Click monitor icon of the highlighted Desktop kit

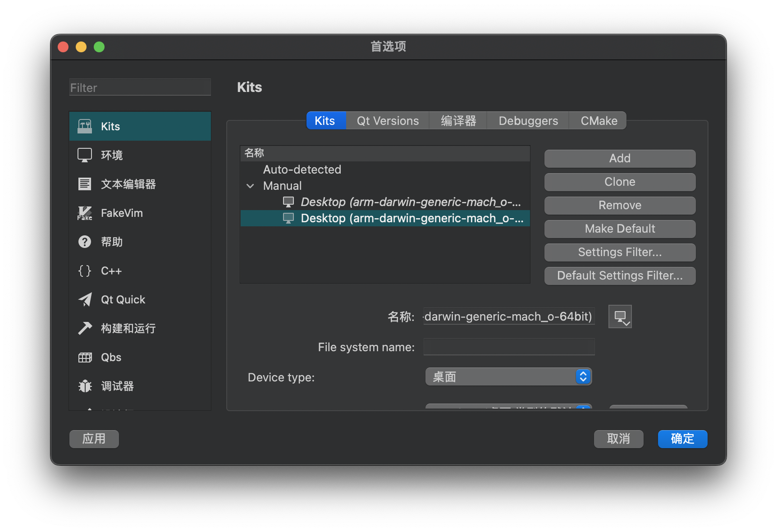(x=288, y=218)
